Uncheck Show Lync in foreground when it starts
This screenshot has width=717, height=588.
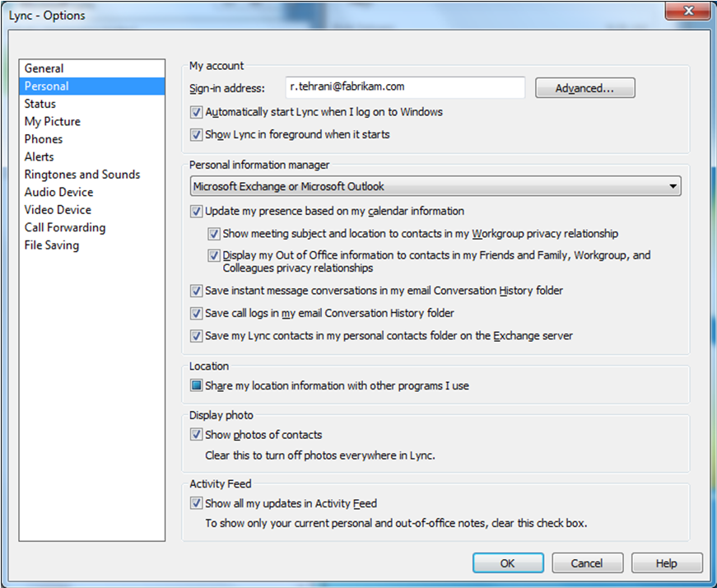[x=197, y=134]
